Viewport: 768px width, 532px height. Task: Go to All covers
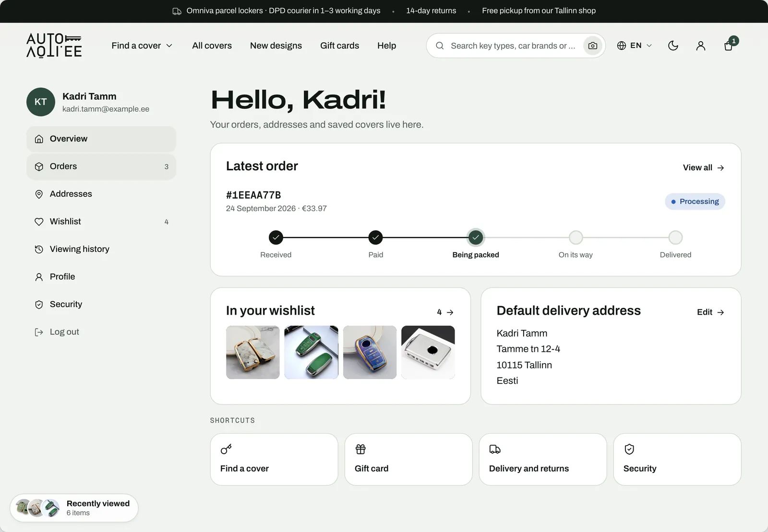coord(212,46)
